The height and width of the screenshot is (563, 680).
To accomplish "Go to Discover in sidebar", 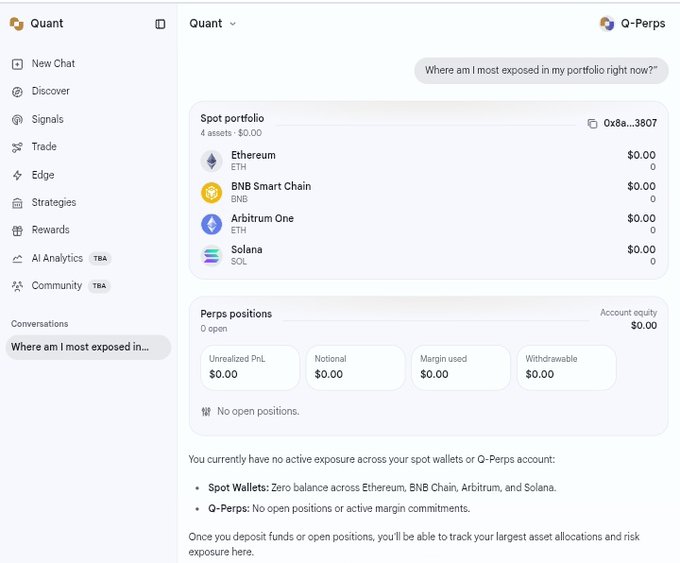I will tap(50, 91).
